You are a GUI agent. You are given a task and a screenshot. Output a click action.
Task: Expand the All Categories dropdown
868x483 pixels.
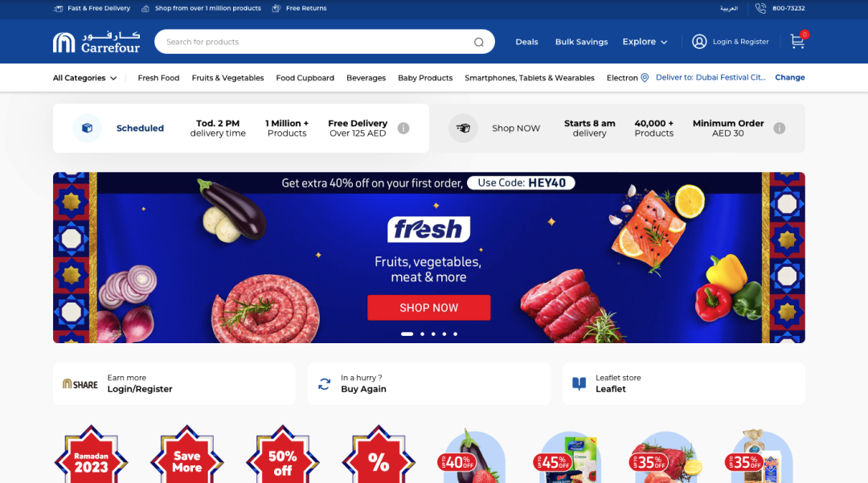tap(84, 78)
